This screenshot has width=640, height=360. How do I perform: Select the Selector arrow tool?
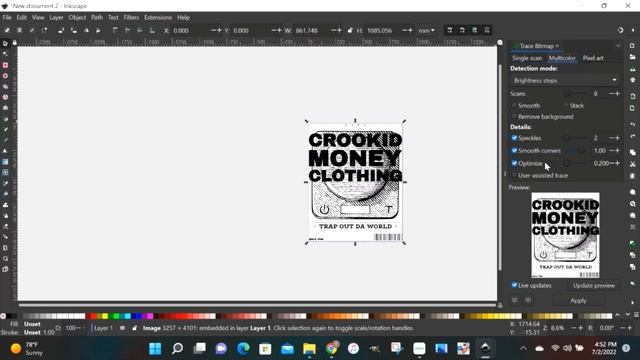[5, 43]
